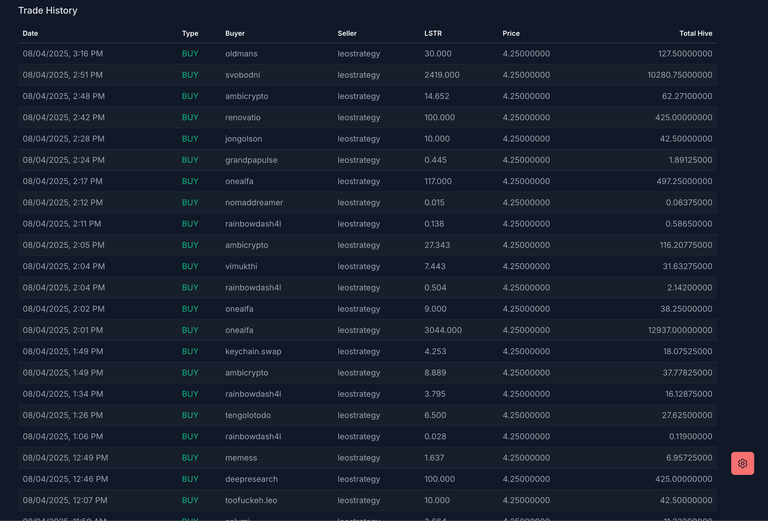768x521 pixels.
Task: Click the date 08/04/2025, 2:51 PM
Action: [x=63, y=75]
